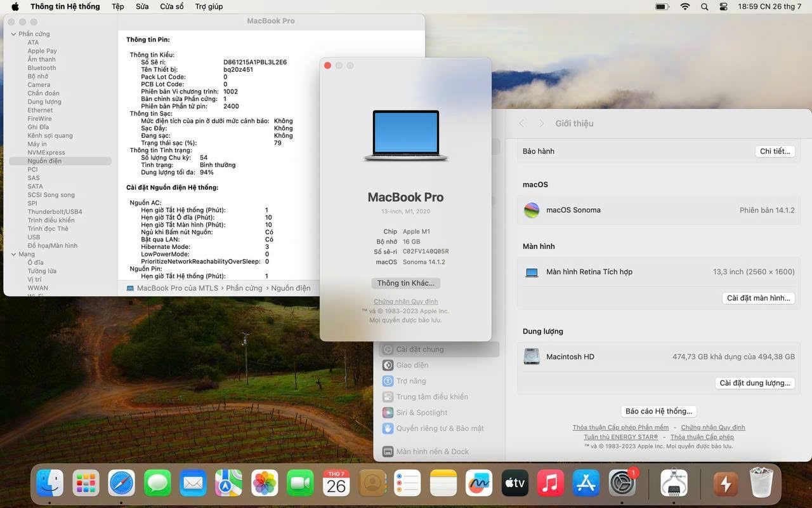This screenshot has width=812, height=508.
Task: Open the Calendar app in the Dock
Action: tap(336, 483)
